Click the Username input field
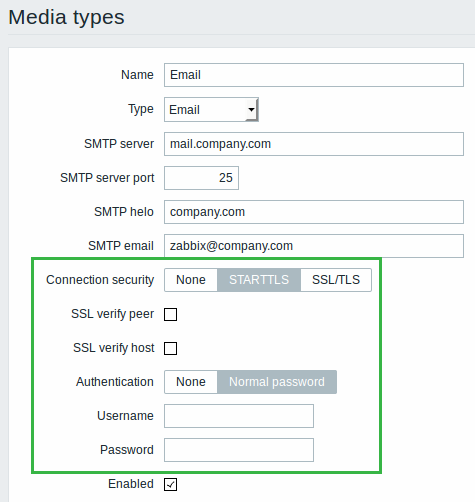The image size is (475, 502). tap(239, 416)
